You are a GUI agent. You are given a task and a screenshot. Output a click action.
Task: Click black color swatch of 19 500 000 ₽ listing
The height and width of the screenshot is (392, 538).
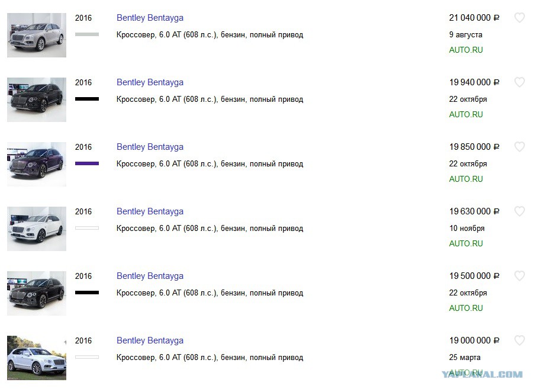click(87, 293)
